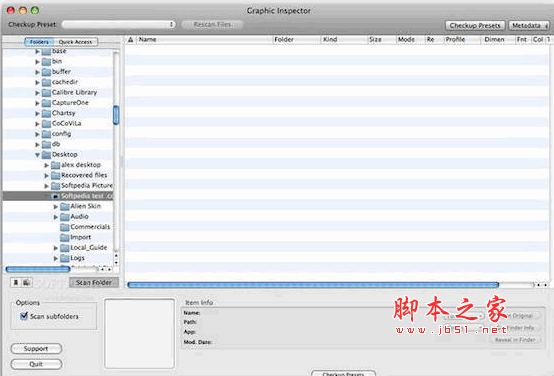This screenshot has width=554, height=376.
Task: Collapse the Desktop folder tree
Action: pos(37,155)
